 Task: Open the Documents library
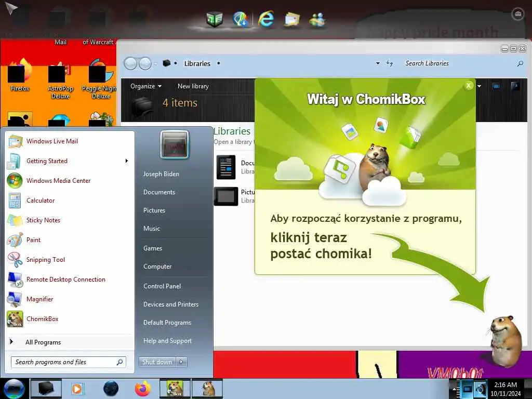(235, 167)
